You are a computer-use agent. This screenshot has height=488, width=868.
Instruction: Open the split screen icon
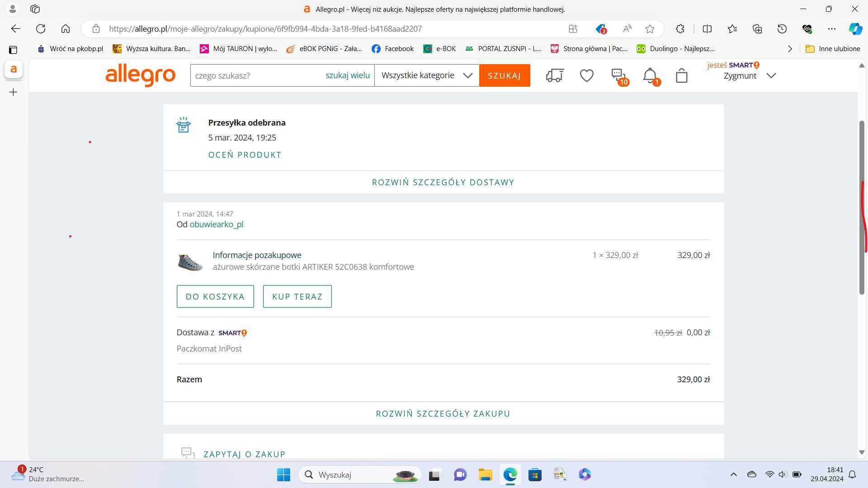pyautogui.click(x=707, y=29)
